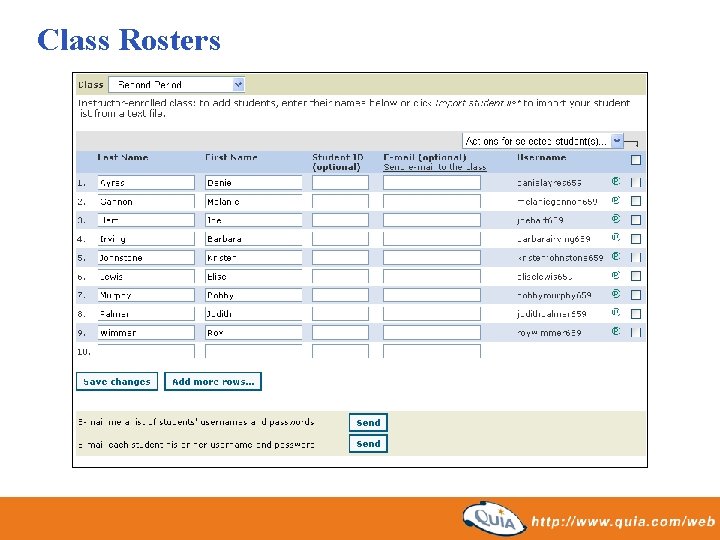
Task: Send each student their username and password
Action: (368, 444)
